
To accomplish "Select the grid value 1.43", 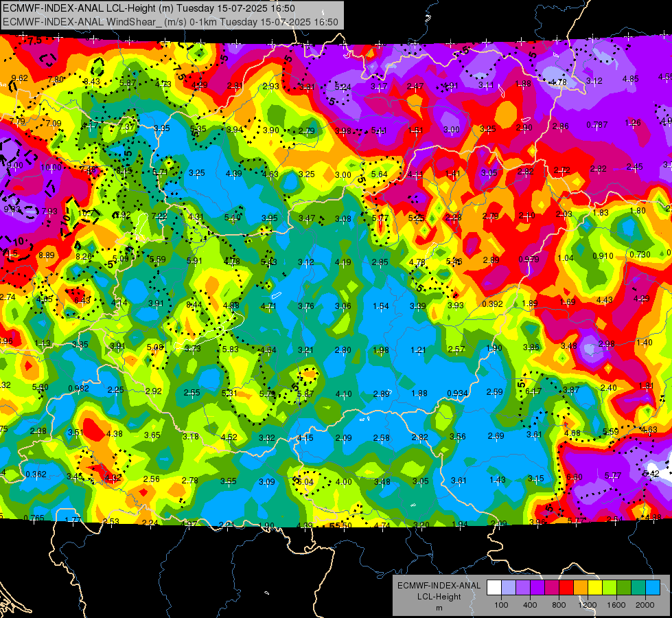I will point(498,480).
